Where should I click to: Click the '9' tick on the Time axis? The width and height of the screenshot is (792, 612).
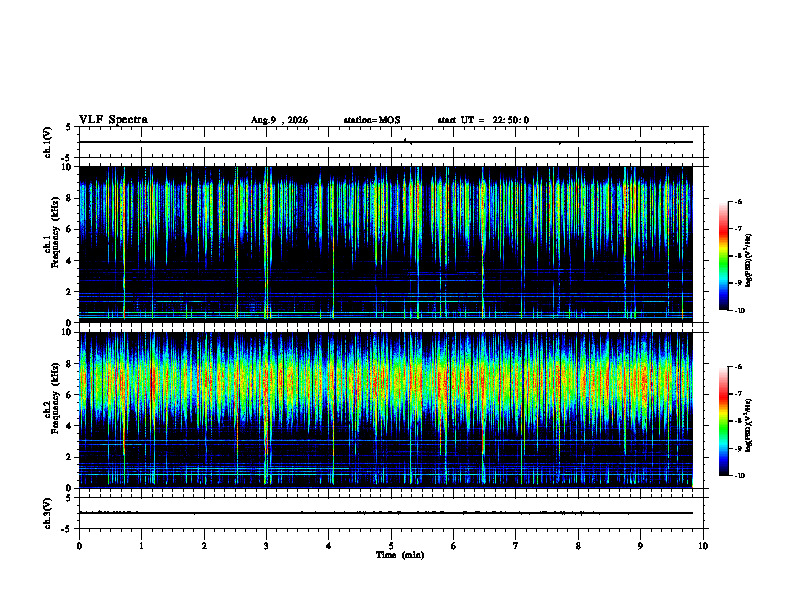(x=640, y=546)
